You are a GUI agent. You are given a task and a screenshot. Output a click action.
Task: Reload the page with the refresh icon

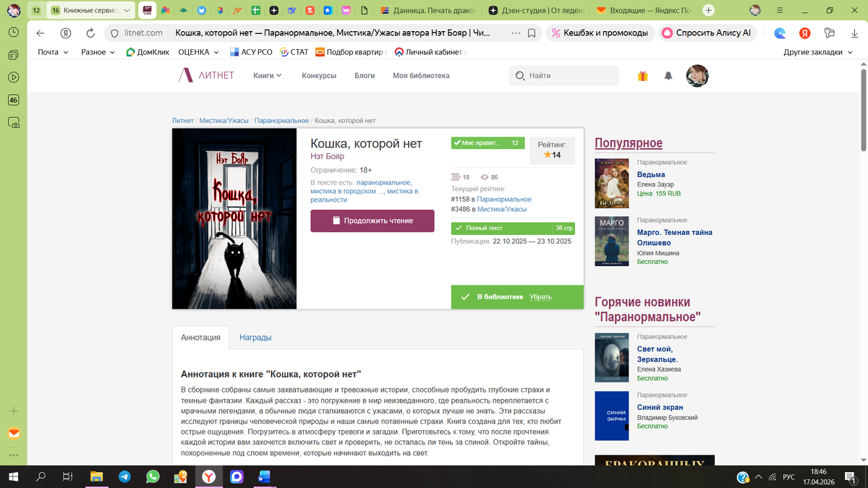89,33
